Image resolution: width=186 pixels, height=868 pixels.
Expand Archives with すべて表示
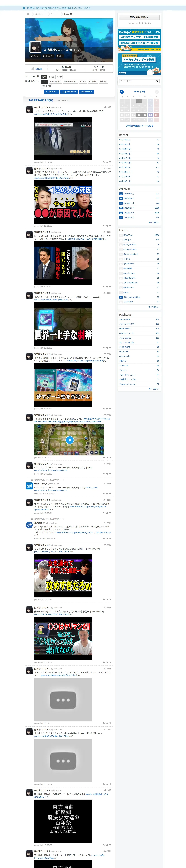click(x=154, y=222)
